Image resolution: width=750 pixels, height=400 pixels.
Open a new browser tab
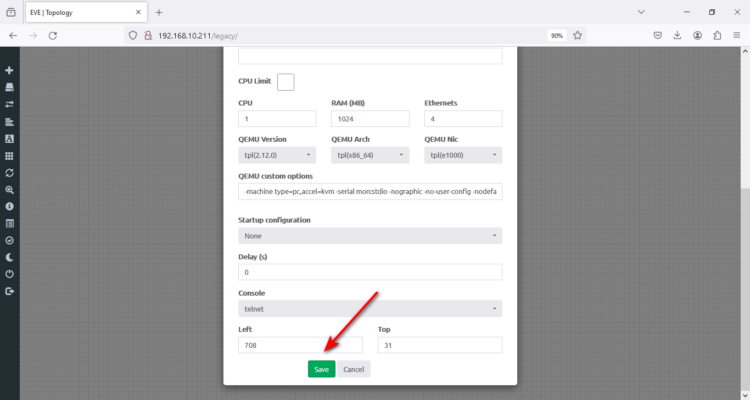tap(159, 12)
